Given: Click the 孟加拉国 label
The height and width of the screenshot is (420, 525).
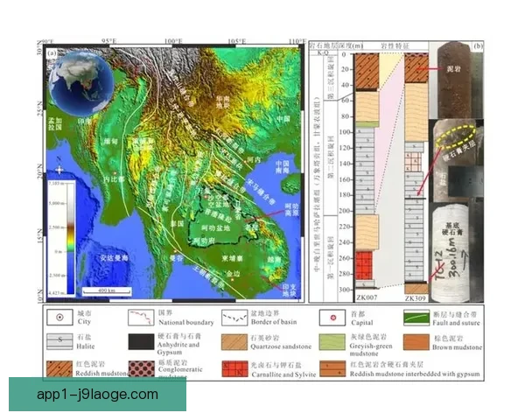Looking at the screenshot, I should click(55, 123).
